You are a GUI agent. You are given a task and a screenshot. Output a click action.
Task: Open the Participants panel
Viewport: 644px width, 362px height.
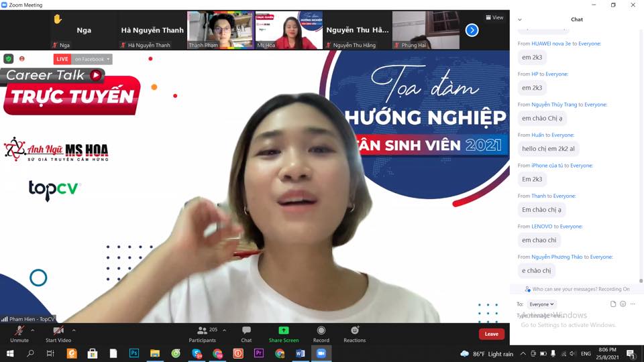click(x=202, y=333)
